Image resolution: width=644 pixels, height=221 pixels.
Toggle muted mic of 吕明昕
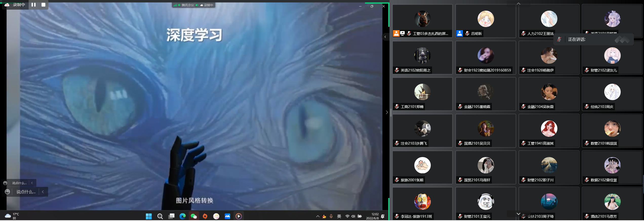point(467,34)
